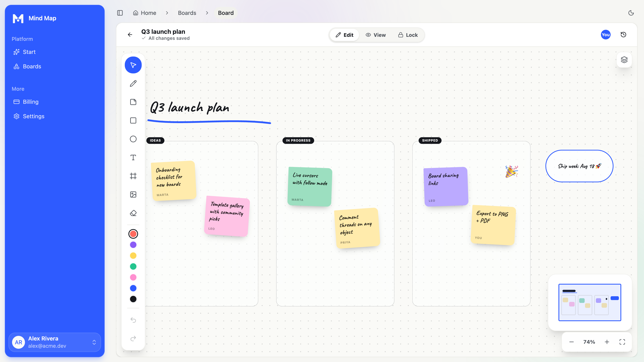The height and width of the screenshot is (362, 644).
Task: Select the Pencil draw tool
Action: [x=133, y=83]
